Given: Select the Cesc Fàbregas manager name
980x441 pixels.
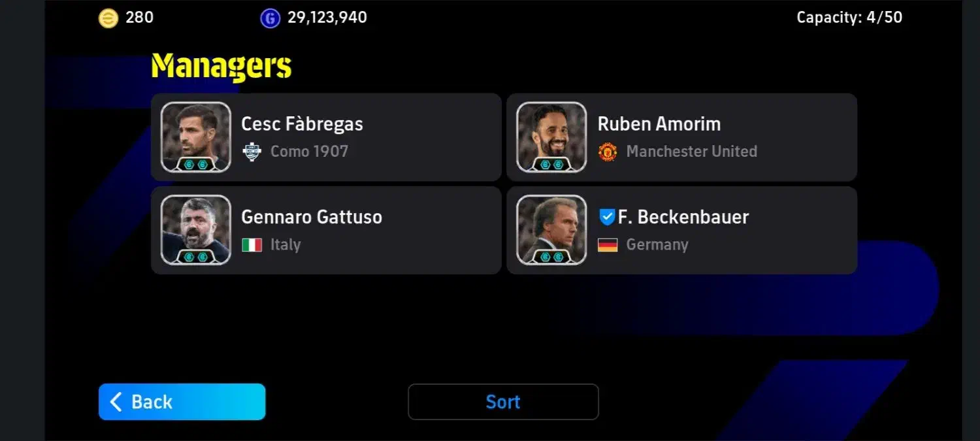Looking at the screenshot, I should pos(302,124).
